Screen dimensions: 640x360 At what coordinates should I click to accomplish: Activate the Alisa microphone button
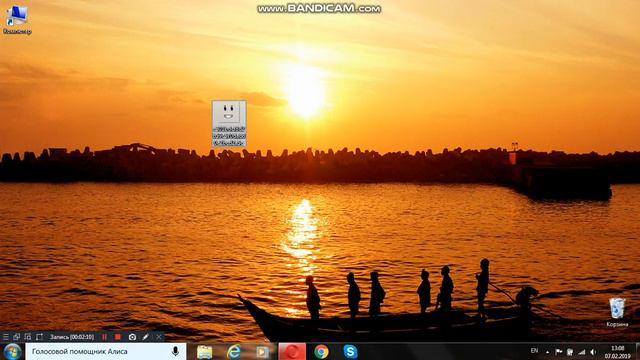[x=175, y=351]
